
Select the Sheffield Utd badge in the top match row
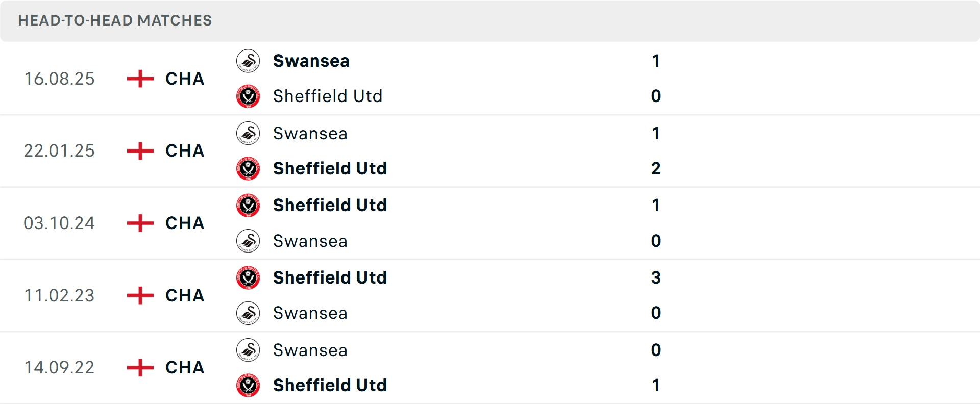pos(248,96)
